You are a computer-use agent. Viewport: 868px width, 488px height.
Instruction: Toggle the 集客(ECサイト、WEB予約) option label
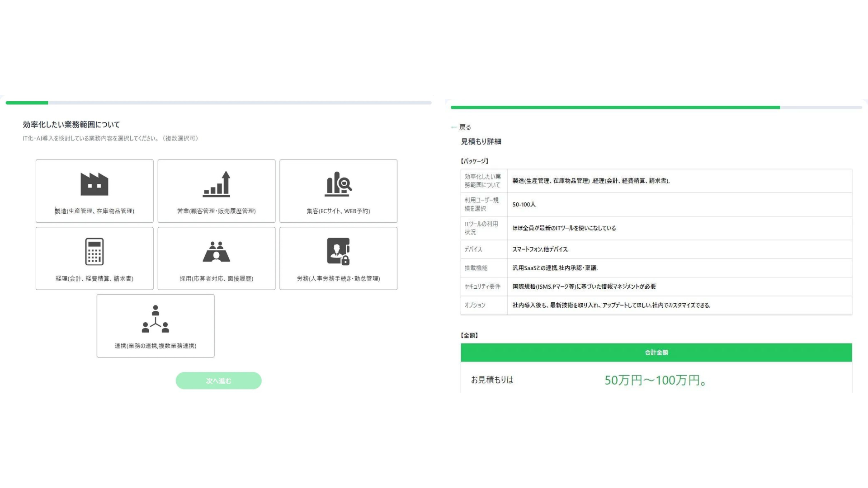click(338, 211)
